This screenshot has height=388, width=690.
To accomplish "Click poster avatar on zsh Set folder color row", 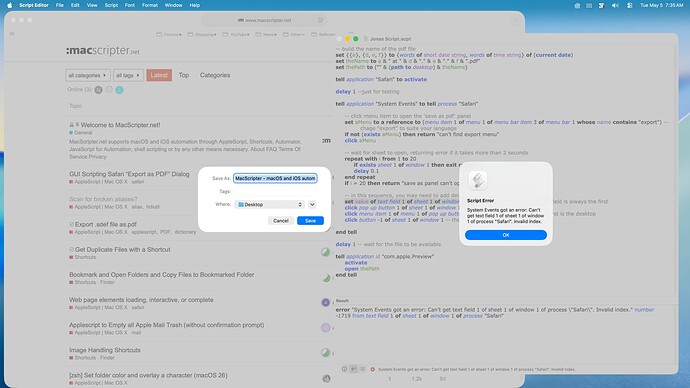I will pos(326,378).
